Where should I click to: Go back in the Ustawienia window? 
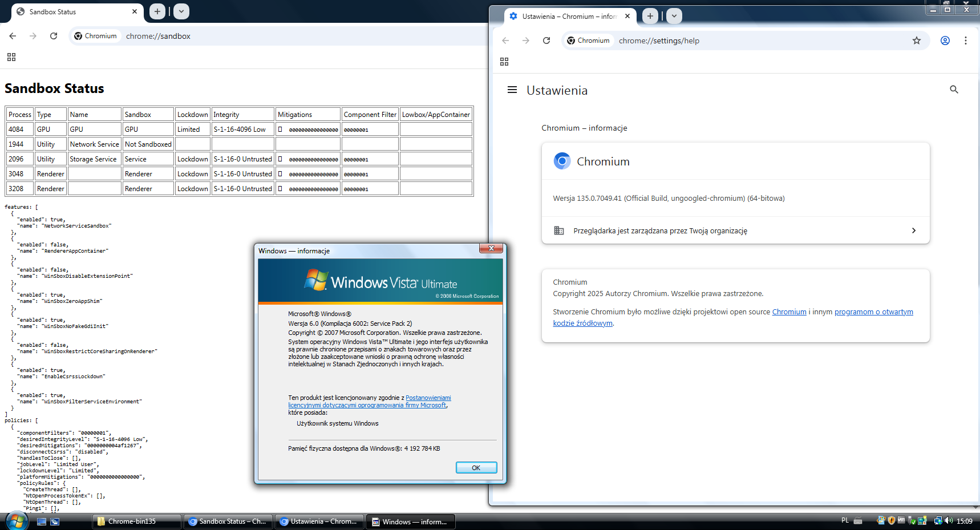[x=505, y=41]
